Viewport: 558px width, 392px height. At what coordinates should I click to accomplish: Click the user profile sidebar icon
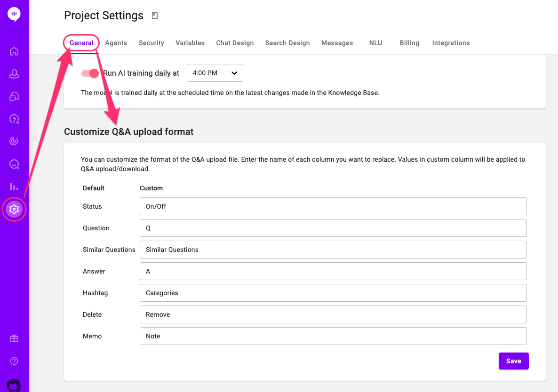click(x=14, y=74)
